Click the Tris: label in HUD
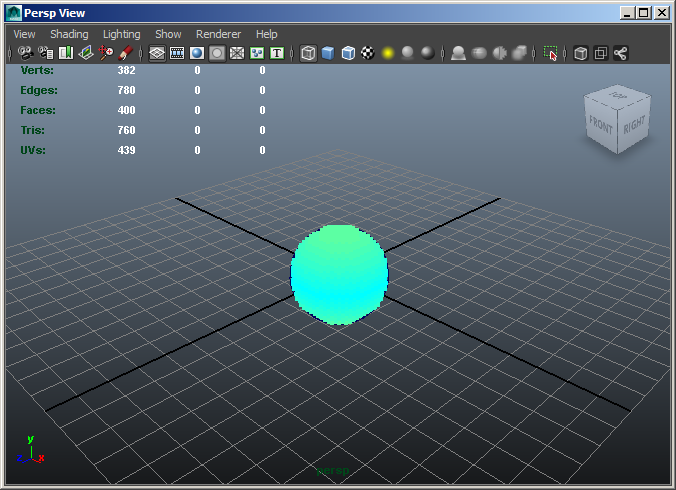The height and width of the screenshot is (490, 676). click(33, 130)
